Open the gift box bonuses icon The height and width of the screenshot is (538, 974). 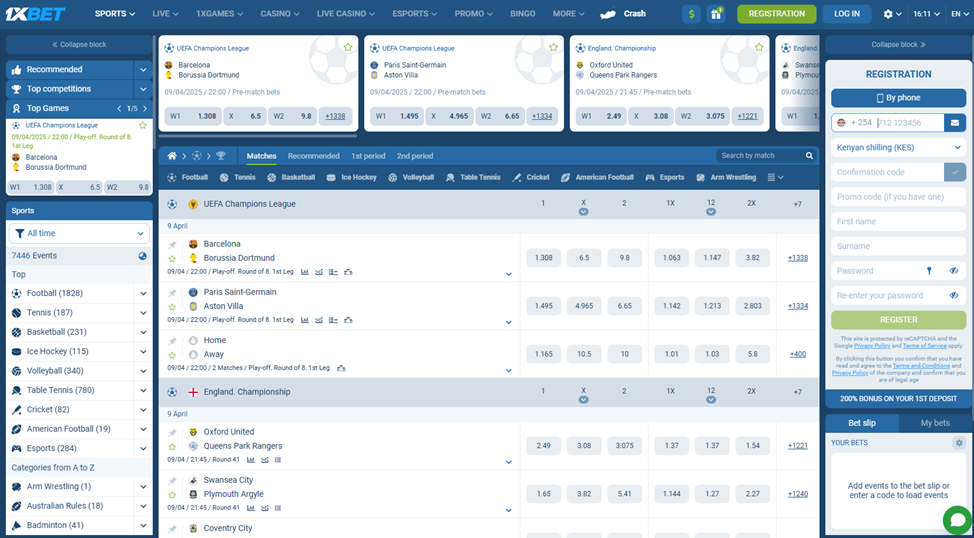[716, 14]
